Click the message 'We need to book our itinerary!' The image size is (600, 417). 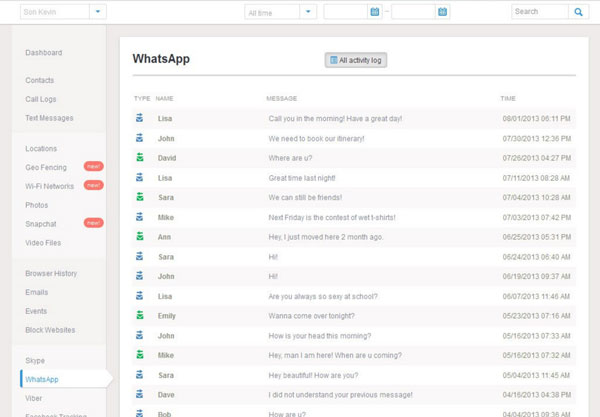[x=316, y=138]
